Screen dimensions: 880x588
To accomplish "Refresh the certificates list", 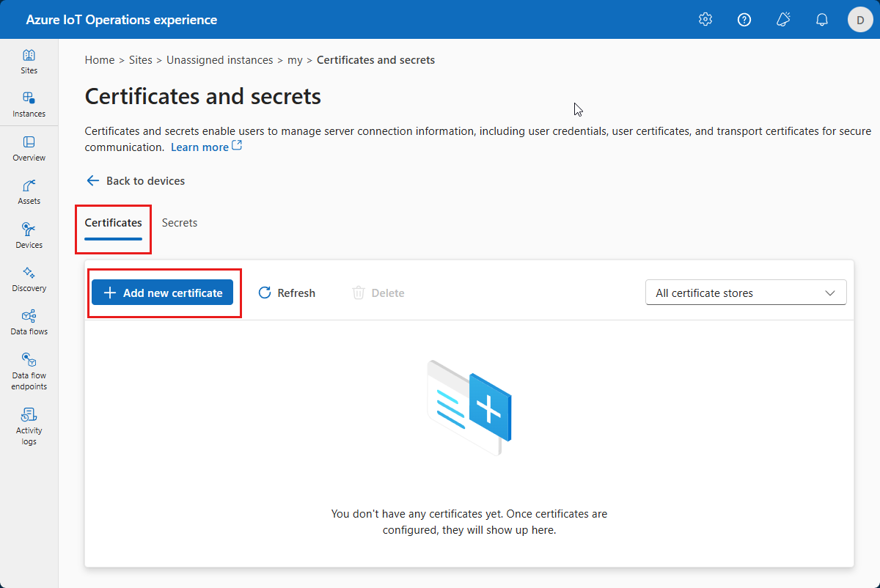I will tap(287, 293).
